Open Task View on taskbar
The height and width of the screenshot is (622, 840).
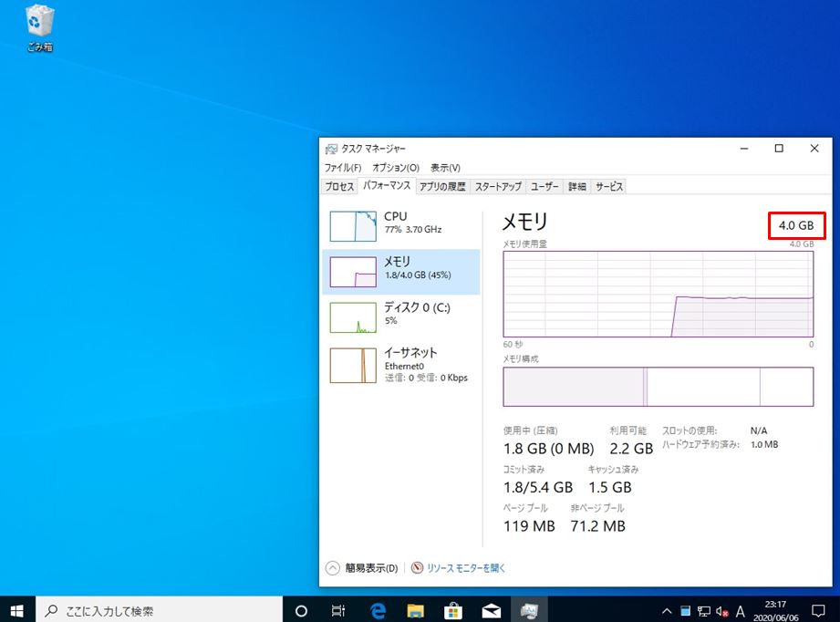click(338, 610)
